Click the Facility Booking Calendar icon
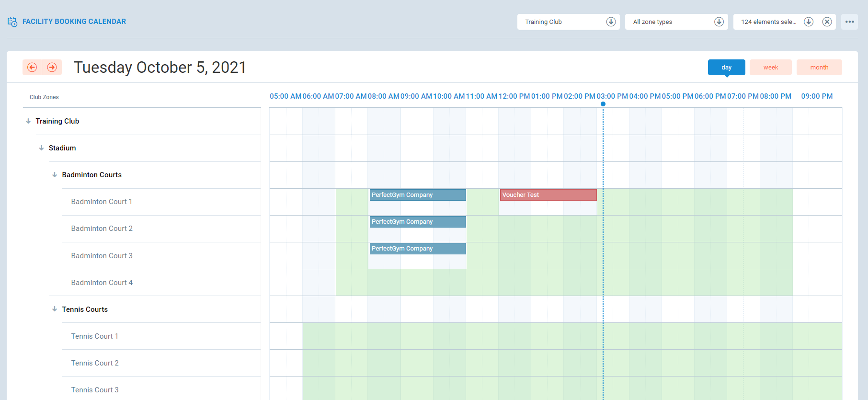 12,22
